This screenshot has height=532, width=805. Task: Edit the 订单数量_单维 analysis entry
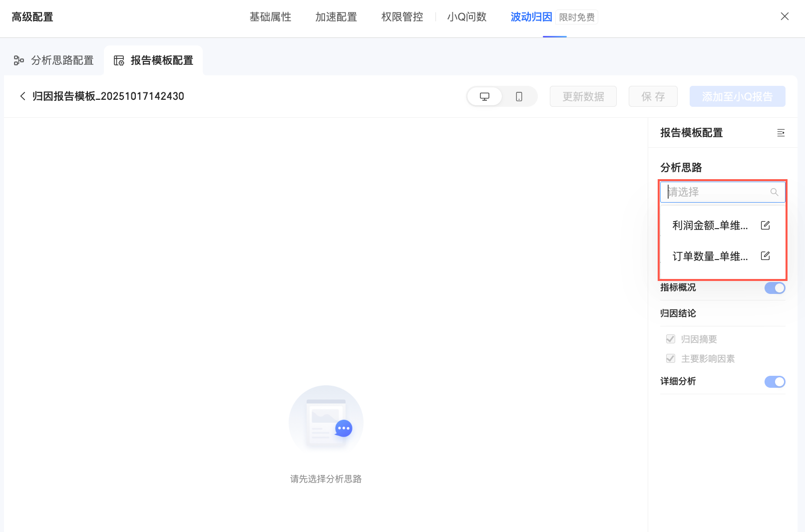tap(765, 256)
